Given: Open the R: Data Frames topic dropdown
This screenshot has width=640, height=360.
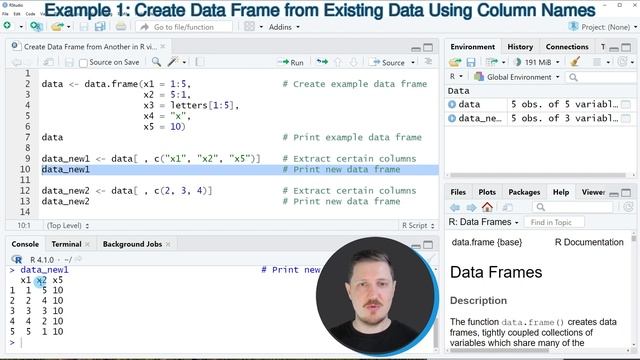Looking at the screenshot, I should (x=483, y=222).
